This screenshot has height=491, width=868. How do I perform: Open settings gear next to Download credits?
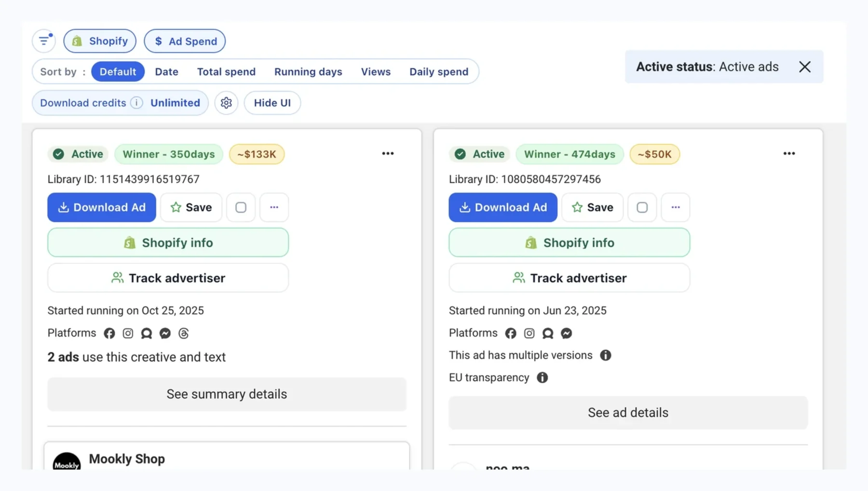pos(226,103)
